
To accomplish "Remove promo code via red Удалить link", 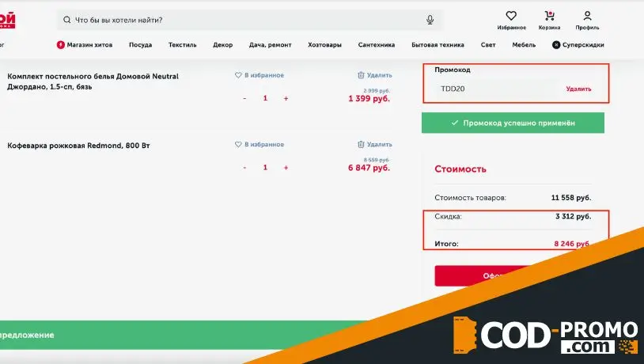I will pyautogui.click(x=578, y=89).
